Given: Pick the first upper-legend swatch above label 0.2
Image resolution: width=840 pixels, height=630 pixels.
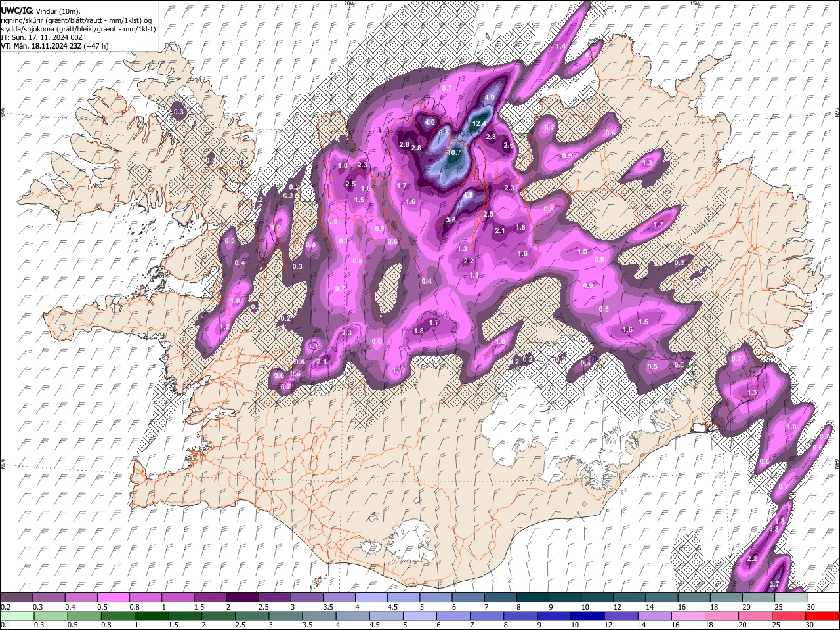Looking at the screenshot, I should click(x=16, y=598).
